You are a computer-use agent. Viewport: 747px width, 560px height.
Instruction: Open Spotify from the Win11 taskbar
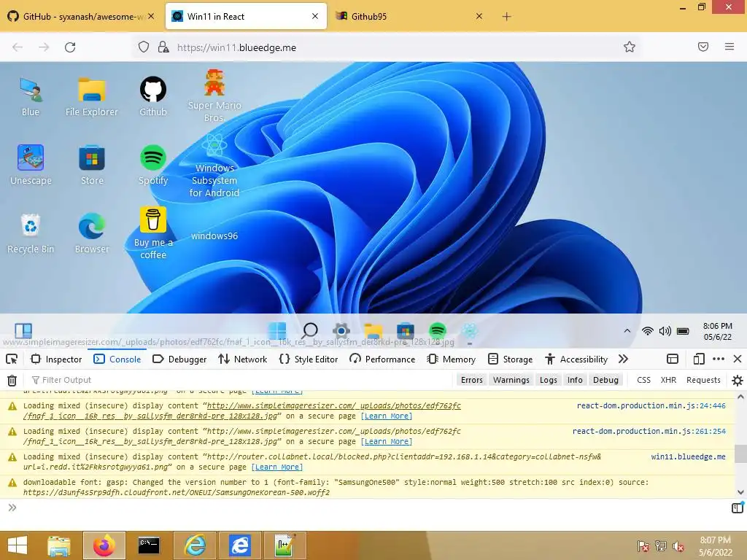438,330
